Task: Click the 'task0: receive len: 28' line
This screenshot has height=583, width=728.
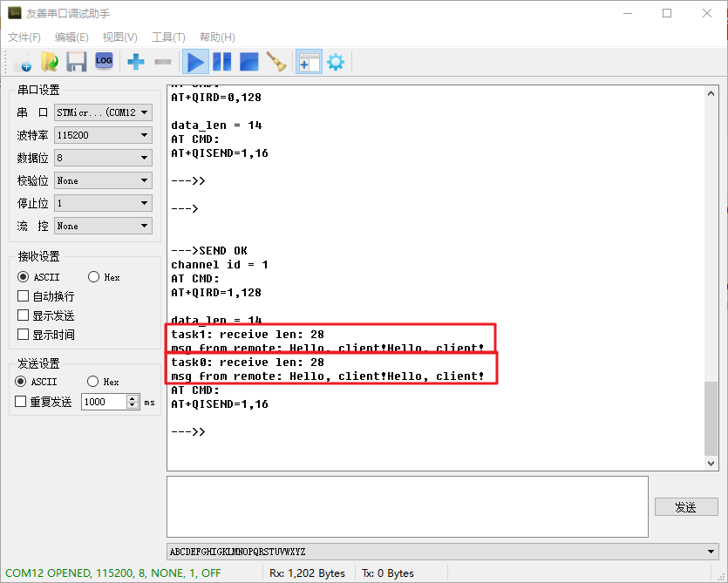Action: pyautogui.click(x=248, y=362)
